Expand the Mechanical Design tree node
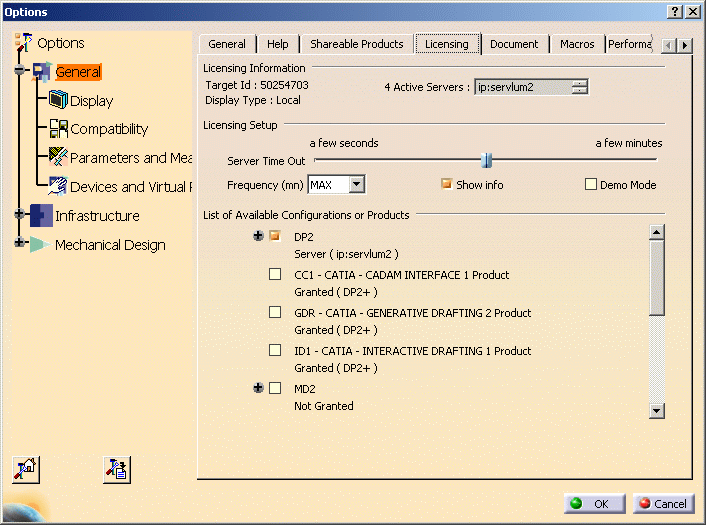The height and width of the screenshot is (525, 706). [19, 242]
